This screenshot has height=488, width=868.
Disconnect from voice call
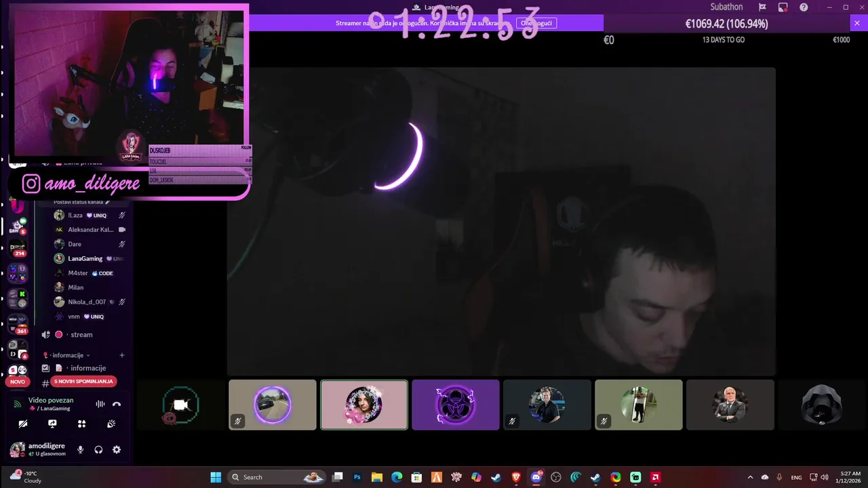coord(117,404)
